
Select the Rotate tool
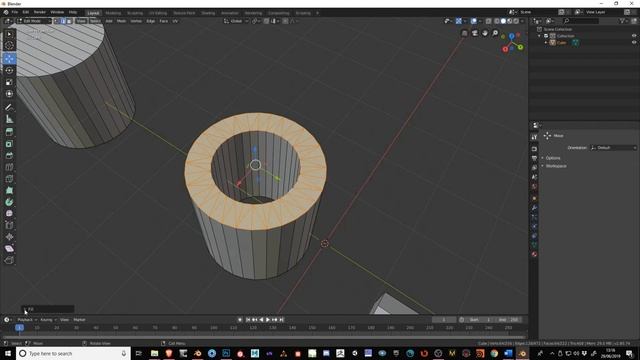click(x=9, y=70)
